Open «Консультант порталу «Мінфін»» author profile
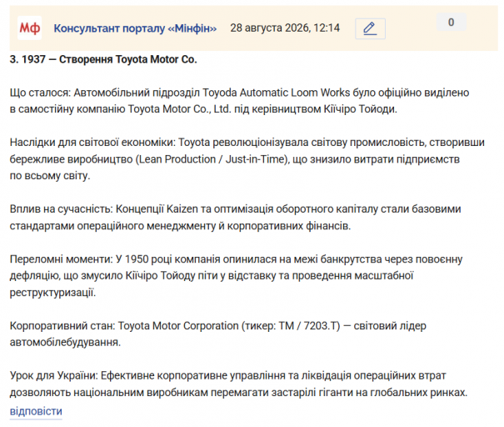Viewport: 504px width, 427px height. (135, 28)
